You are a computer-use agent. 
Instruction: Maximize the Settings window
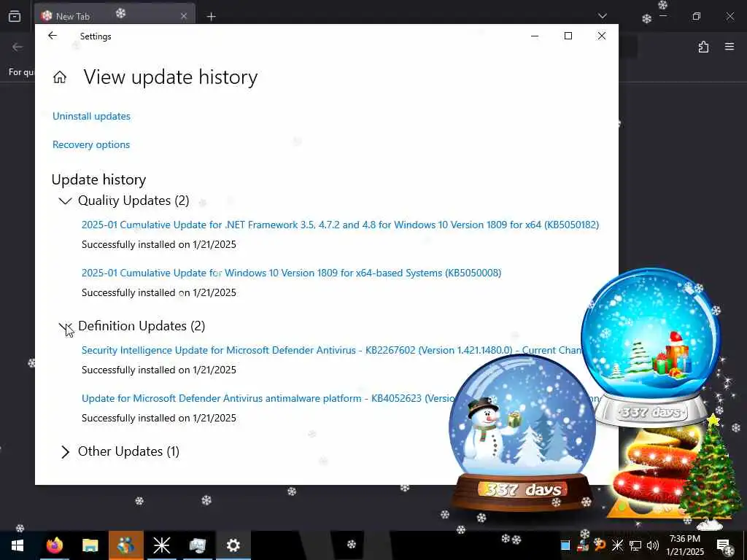pos(568,36)
